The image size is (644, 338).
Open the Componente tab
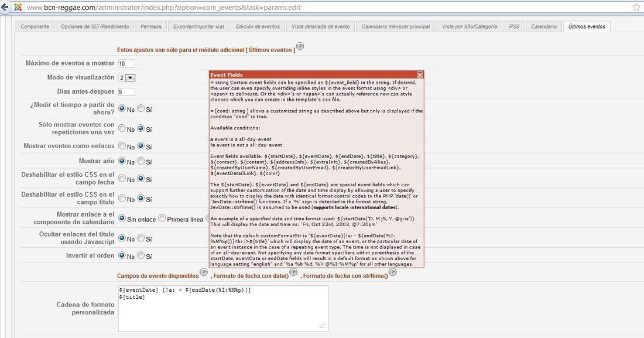pyautogui.click(x=35, y=26)
